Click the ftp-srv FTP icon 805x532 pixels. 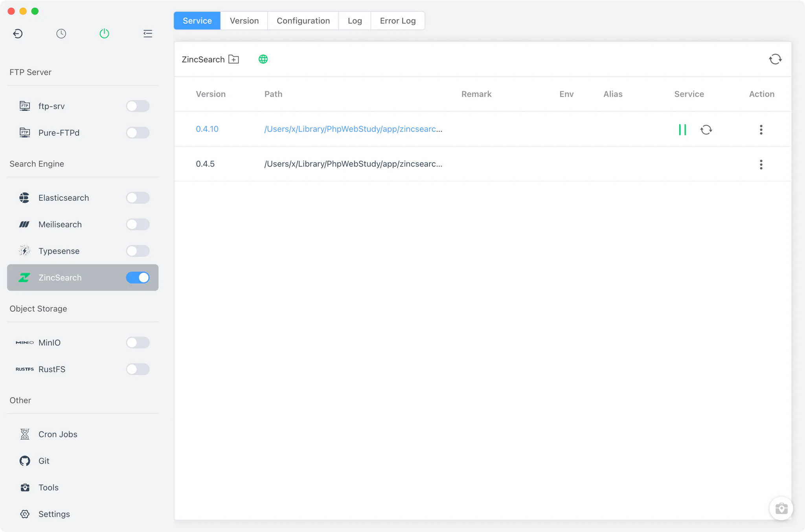(x=25, y=106)
